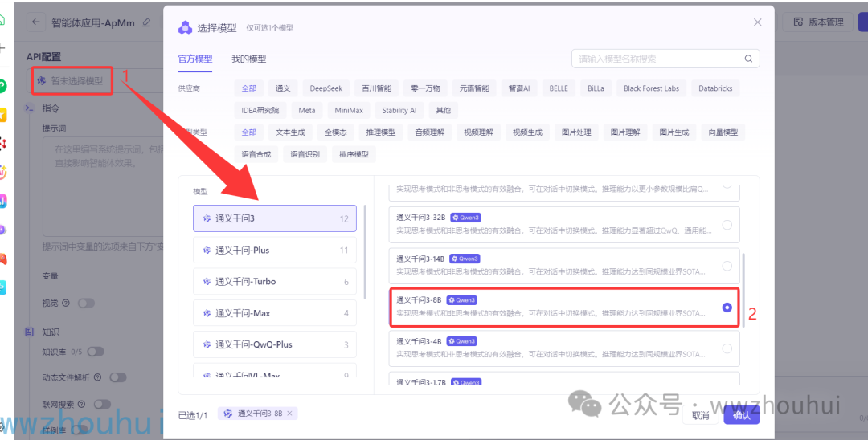Click the 全部 chip in the 供应商 row

click(249, 88)
